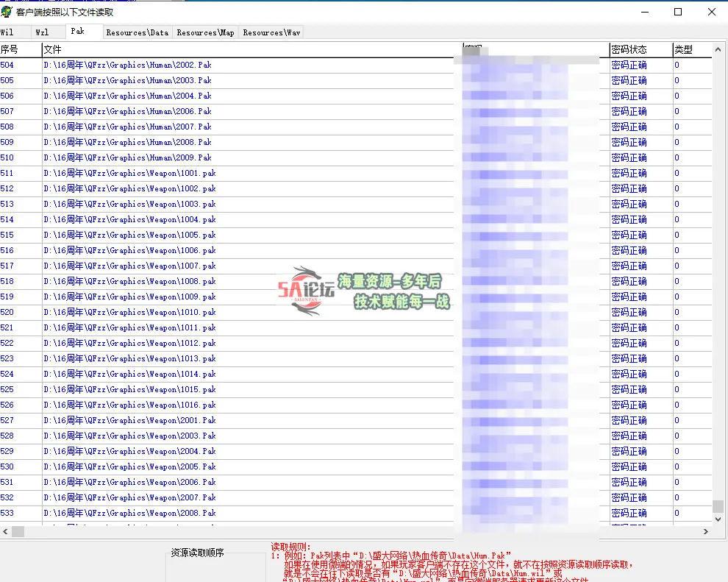Click the horizontal scroll right arrow

point(706,531)
